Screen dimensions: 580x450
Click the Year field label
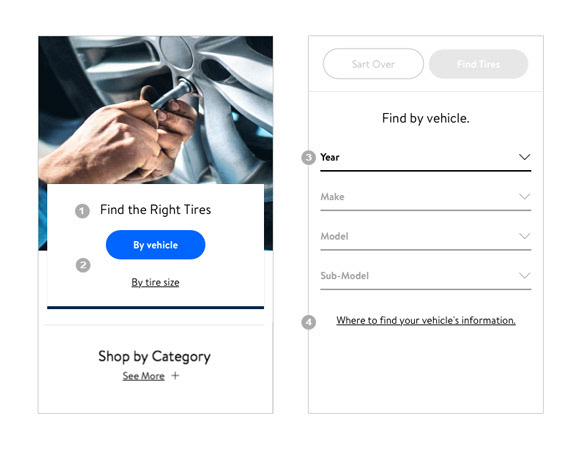click(x=330, y=157)
